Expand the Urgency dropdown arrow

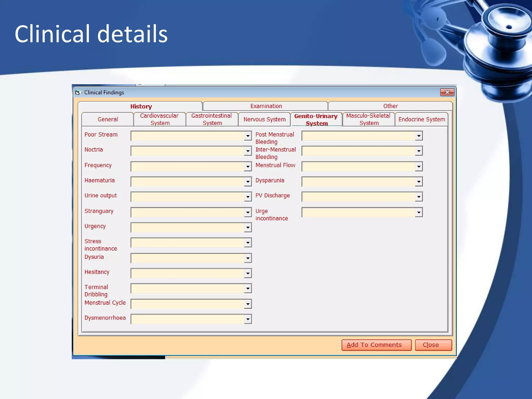pyautogui.click(x=248, y=228)
